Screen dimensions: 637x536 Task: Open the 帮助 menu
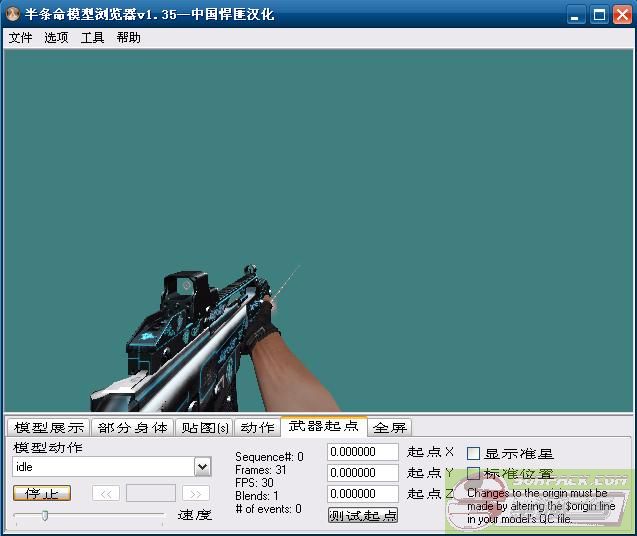click(128, 38)
